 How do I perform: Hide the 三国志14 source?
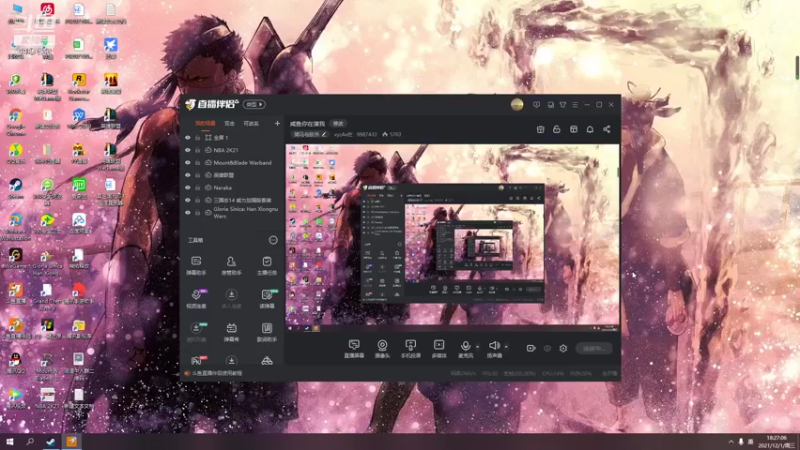pyautogui.click(x=188, y=200)
